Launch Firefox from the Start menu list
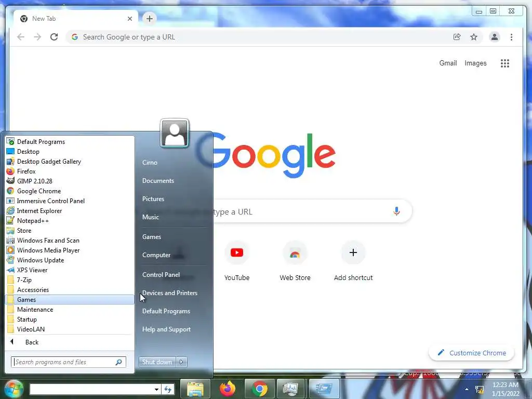The height and width of the screenshot is (399, 532). (x=70, y=171)
